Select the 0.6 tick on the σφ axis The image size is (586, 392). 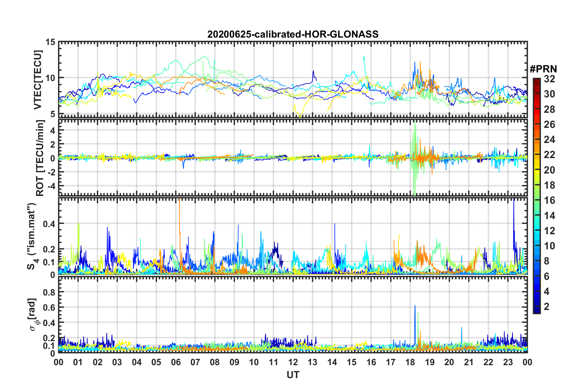(x=49, y=307)
